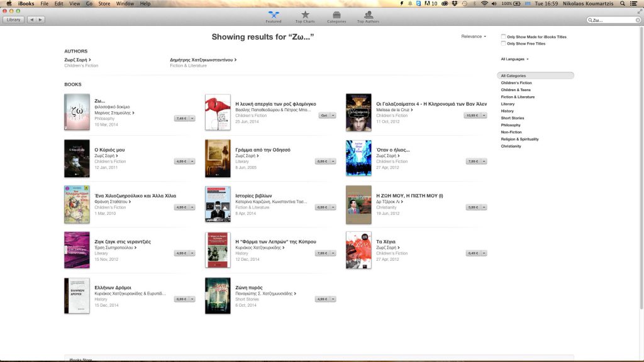Open the Apple menu
644x362 pixels.
[9, 3]
